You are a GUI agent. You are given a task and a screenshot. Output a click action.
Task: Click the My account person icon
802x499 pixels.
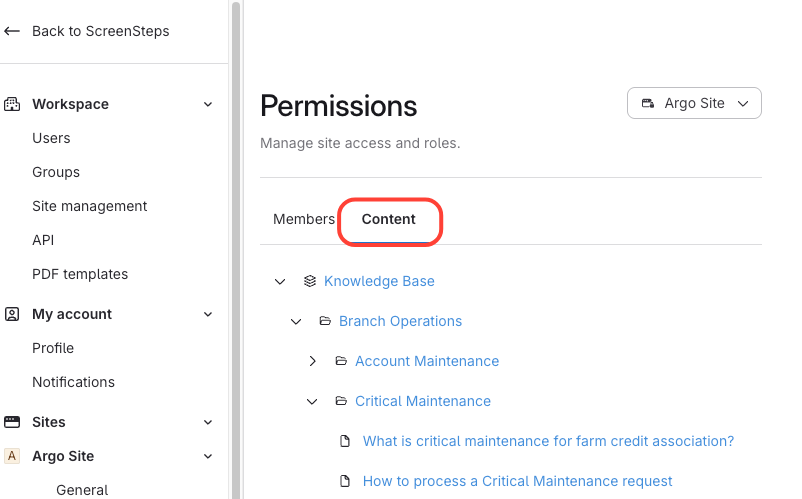[x=12, y=314]
